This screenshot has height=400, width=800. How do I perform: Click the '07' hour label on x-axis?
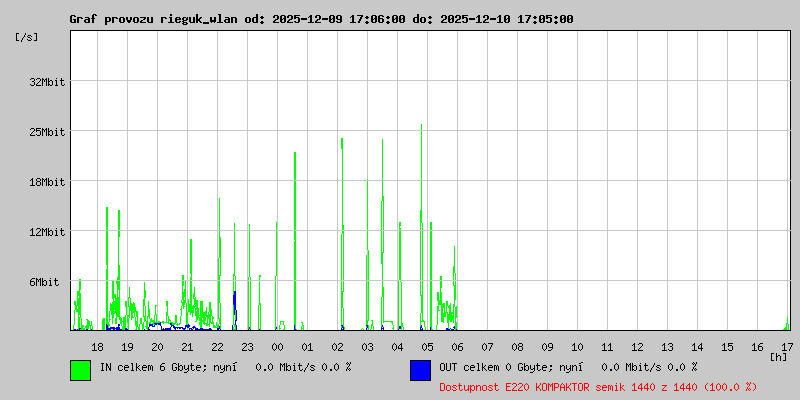pyautogui.click(x=487, y=347)
